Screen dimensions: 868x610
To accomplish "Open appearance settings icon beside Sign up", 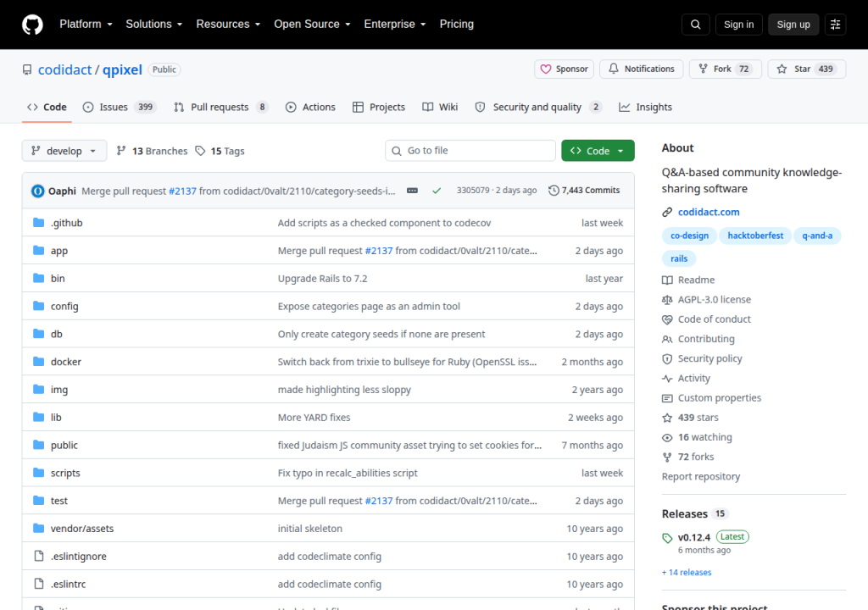I will [x=835, y=25].
